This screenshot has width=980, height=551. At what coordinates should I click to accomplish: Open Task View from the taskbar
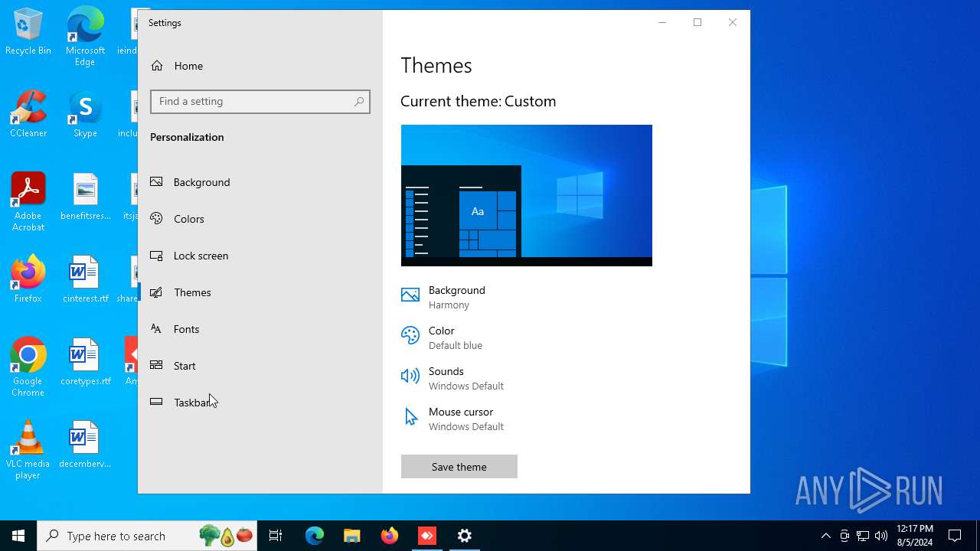click(x=276, y=536)
